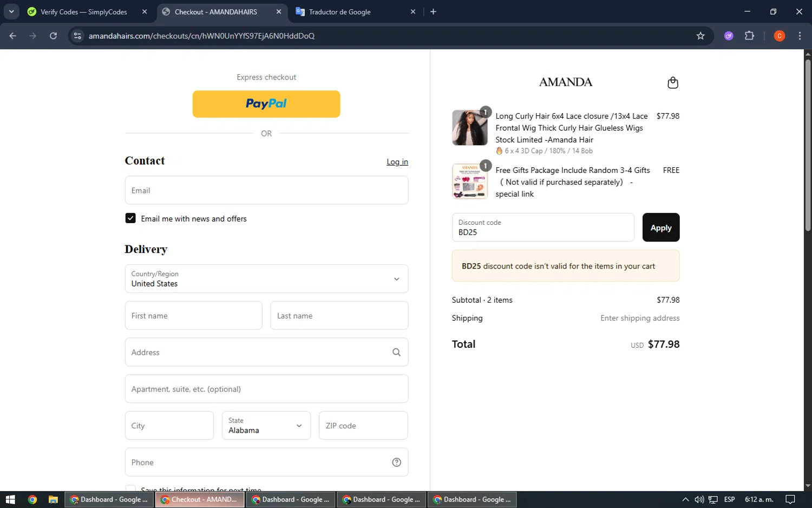The image size is (812, 508).
Task: View site information icon in address bar
Action: point(77,36)
